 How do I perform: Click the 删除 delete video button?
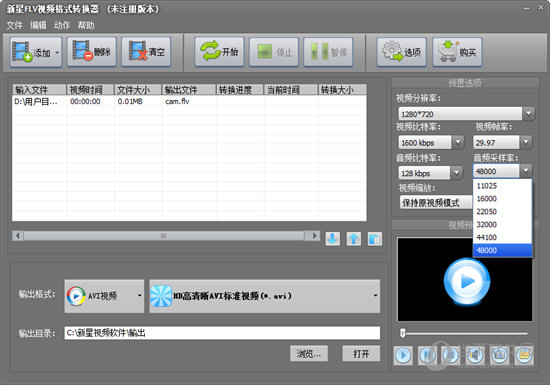(x=92, y=52)
